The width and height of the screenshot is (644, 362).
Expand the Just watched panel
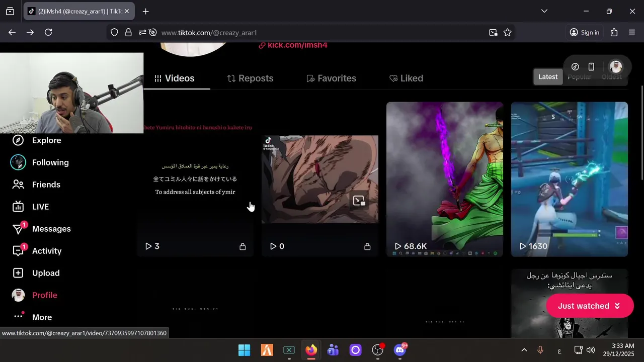point(589,306)
